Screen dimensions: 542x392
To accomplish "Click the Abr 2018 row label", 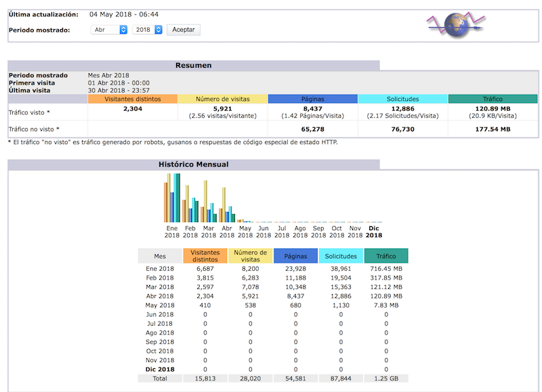I will (x=160, y=296).
